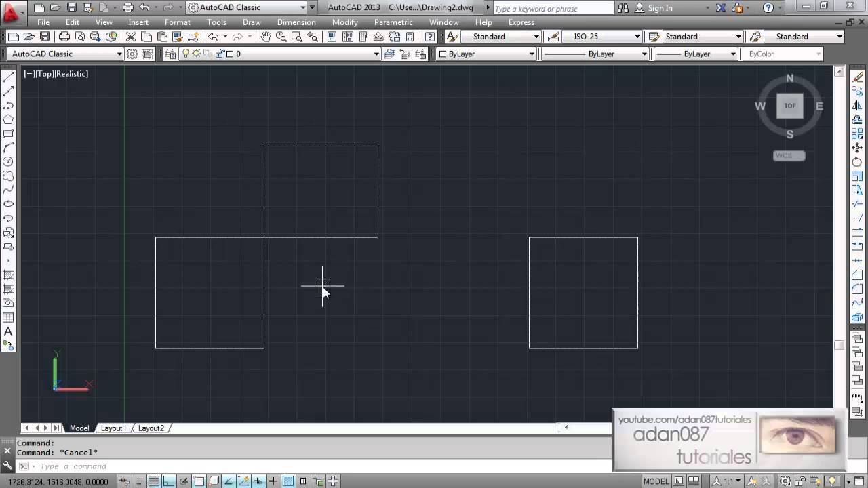Toggle Infer Constraints in the status bar
This screenshot has height=488, width=868.
pyautogui.click(x=124, y=481)
